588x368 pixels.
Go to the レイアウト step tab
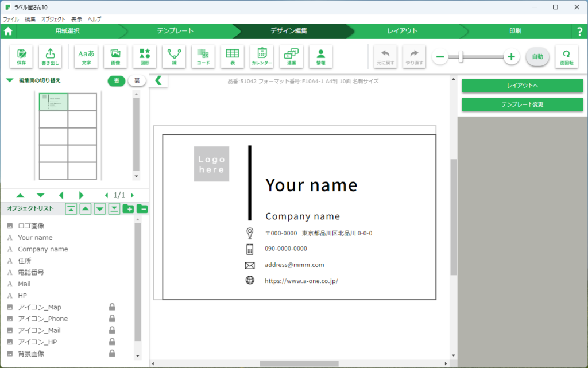pos(402,31)
